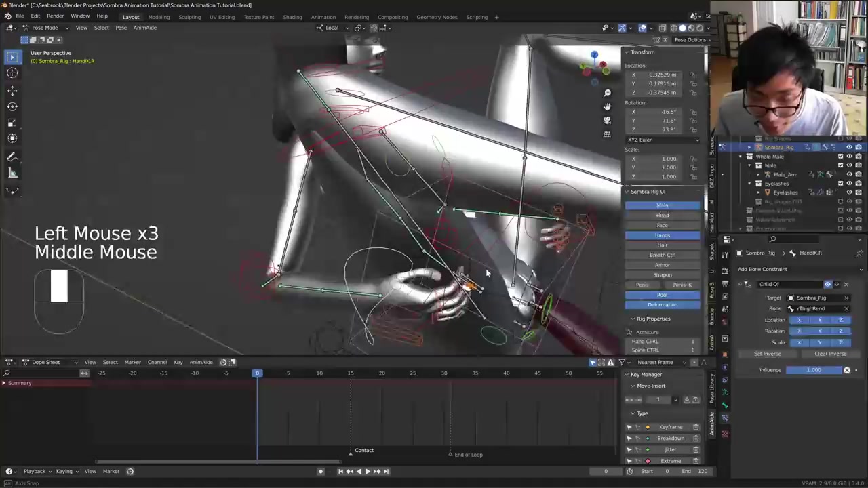Viewport: 868px width, 488px height.
Task: Select the Move tool in viewport toolbar
Action: point(12,90)
